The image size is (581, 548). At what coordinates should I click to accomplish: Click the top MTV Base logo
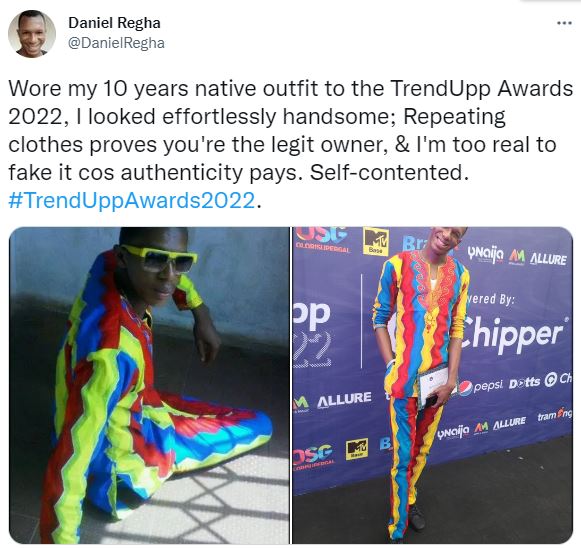[376, 242]
